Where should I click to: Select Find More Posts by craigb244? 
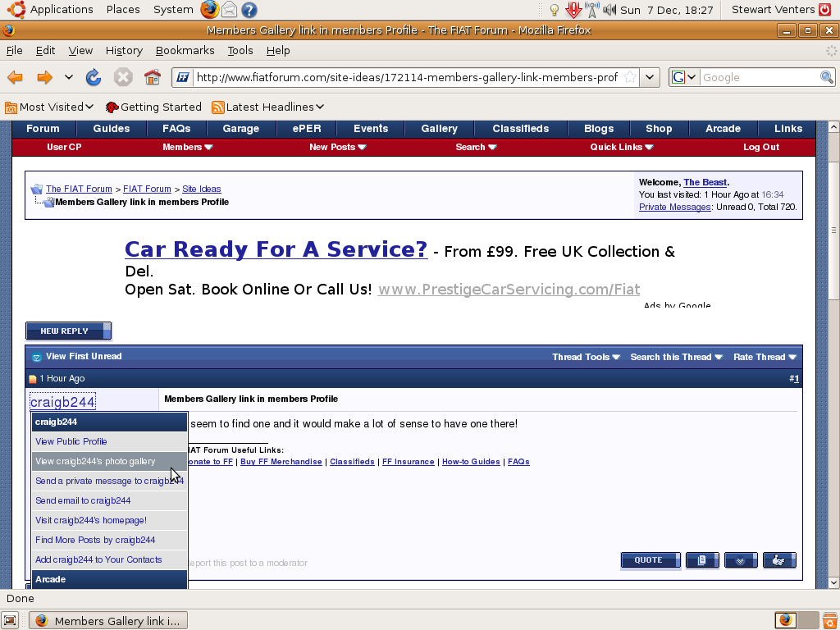click(109, 540)
